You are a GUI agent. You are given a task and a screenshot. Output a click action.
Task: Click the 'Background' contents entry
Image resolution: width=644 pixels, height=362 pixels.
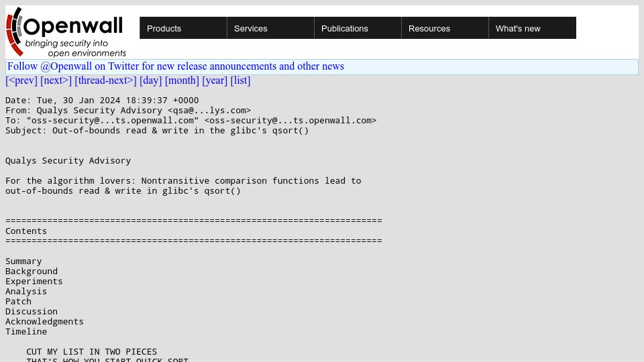coord(32,271)
